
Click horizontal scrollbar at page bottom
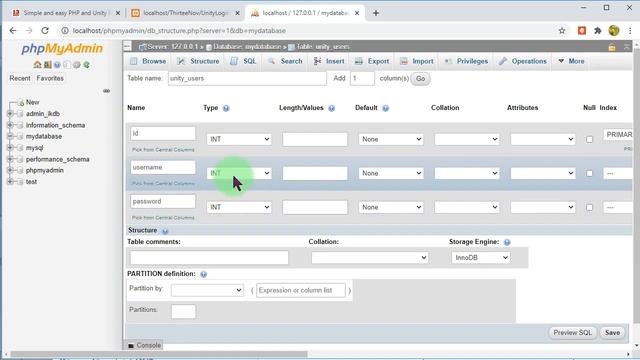159,354
